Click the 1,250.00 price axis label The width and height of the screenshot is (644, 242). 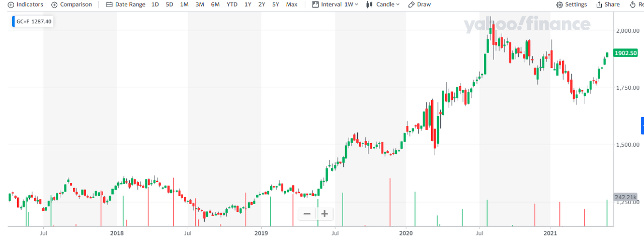tap(627, 202)
